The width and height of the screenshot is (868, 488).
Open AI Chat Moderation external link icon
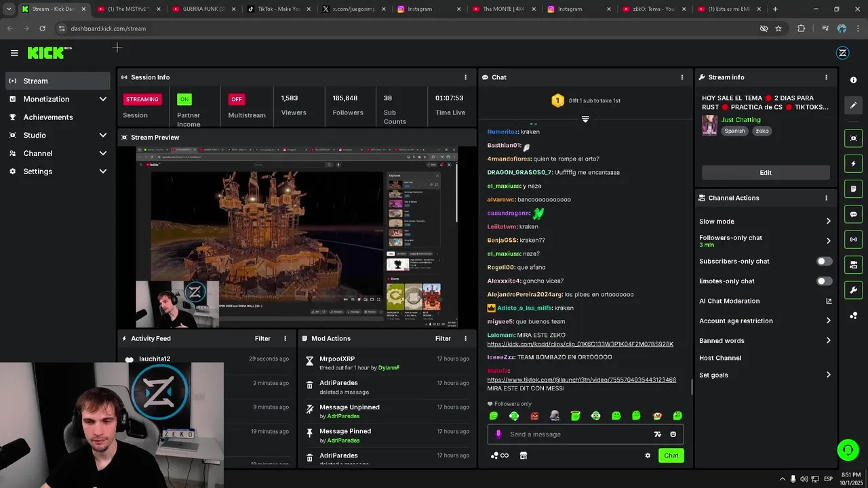pos(829,301)
